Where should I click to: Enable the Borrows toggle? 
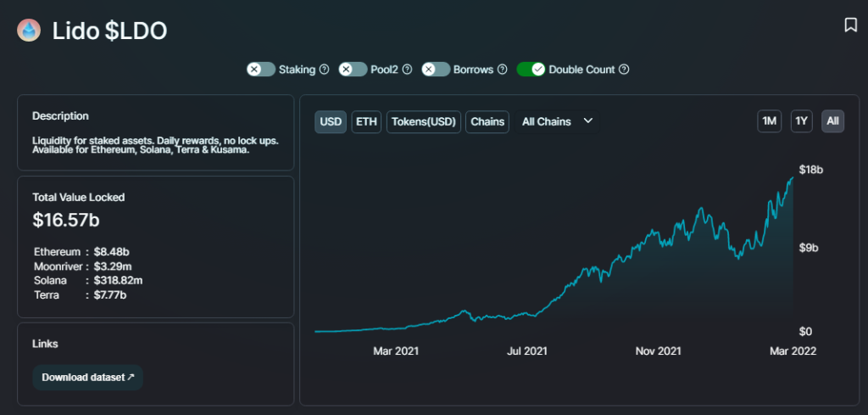tap(436, 70)
